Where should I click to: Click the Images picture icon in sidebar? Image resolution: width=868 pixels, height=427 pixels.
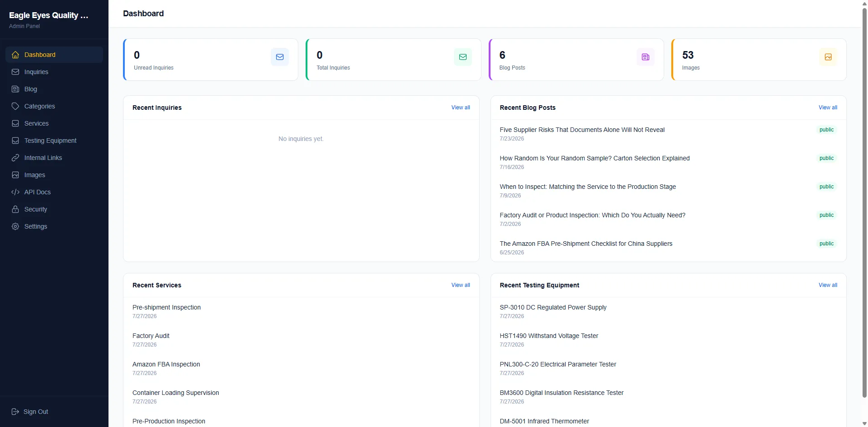(x=15, y=175)
